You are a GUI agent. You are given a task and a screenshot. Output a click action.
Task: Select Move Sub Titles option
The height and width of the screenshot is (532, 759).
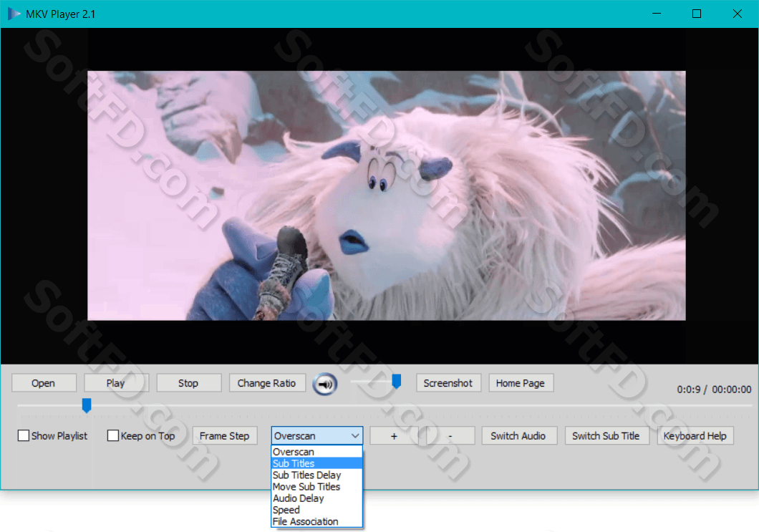[x=316, y=486]
